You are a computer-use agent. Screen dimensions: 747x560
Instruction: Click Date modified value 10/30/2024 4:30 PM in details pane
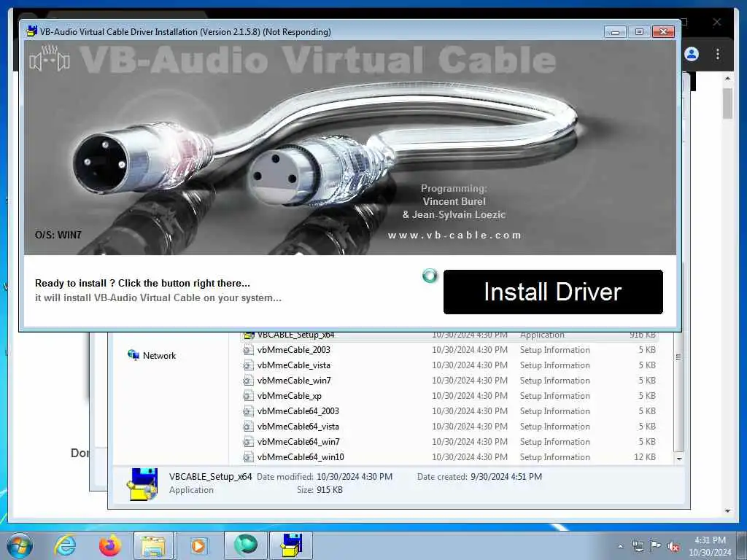pos(355,477)
